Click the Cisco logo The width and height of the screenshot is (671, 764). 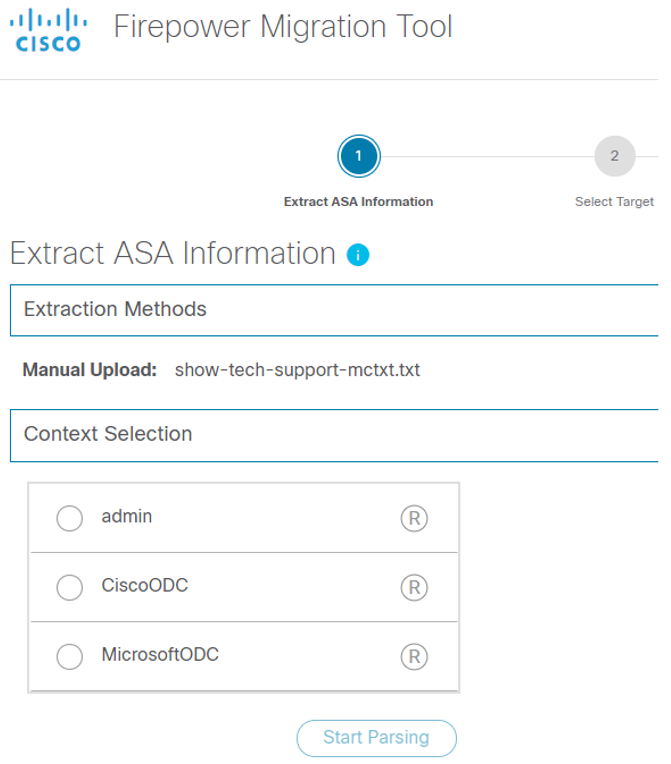click(48, 30)
